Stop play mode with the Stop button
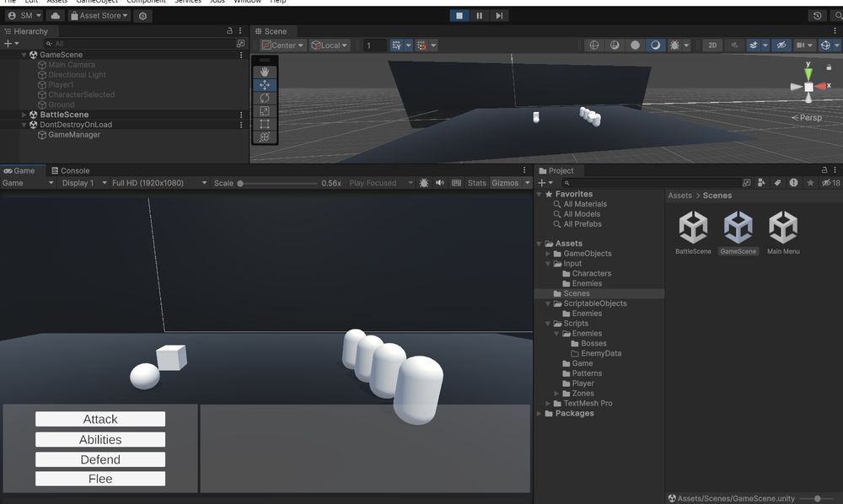 (x=459, y=15)
